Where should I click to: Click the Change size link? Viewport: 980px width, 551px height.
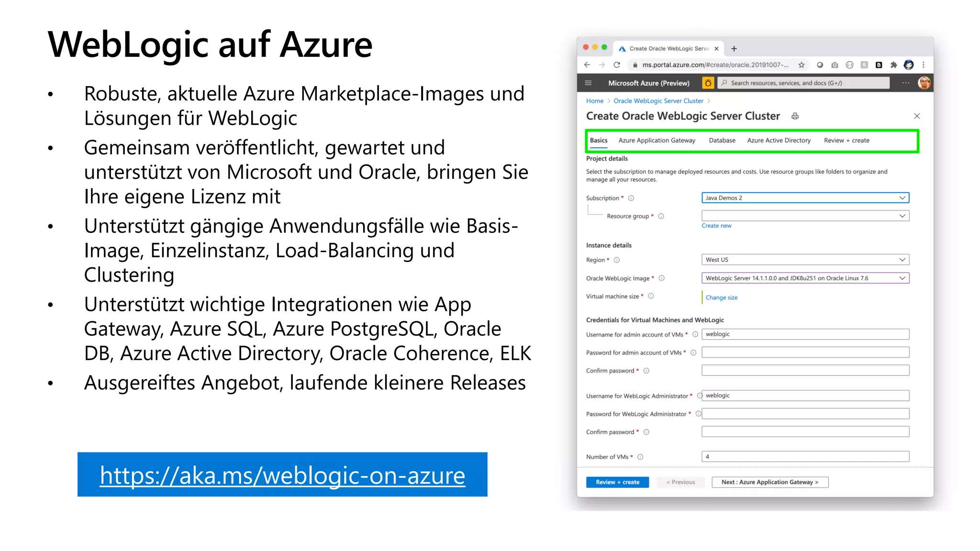click(x=722, y=298)
